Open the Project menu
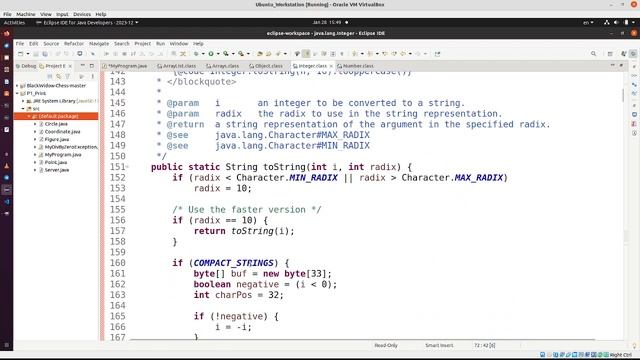The image size is (640, 360). [x=142, y=43]
